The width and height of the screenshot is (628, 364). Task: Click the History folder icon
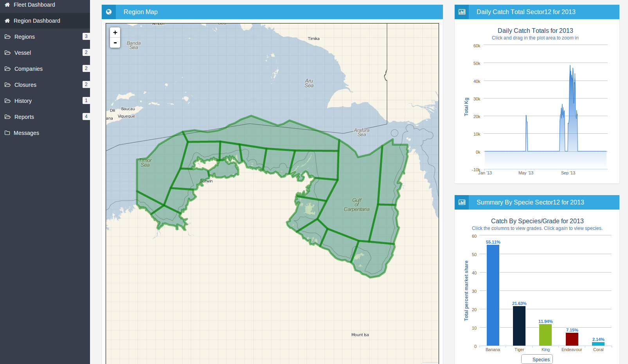(x=7, y=101)
